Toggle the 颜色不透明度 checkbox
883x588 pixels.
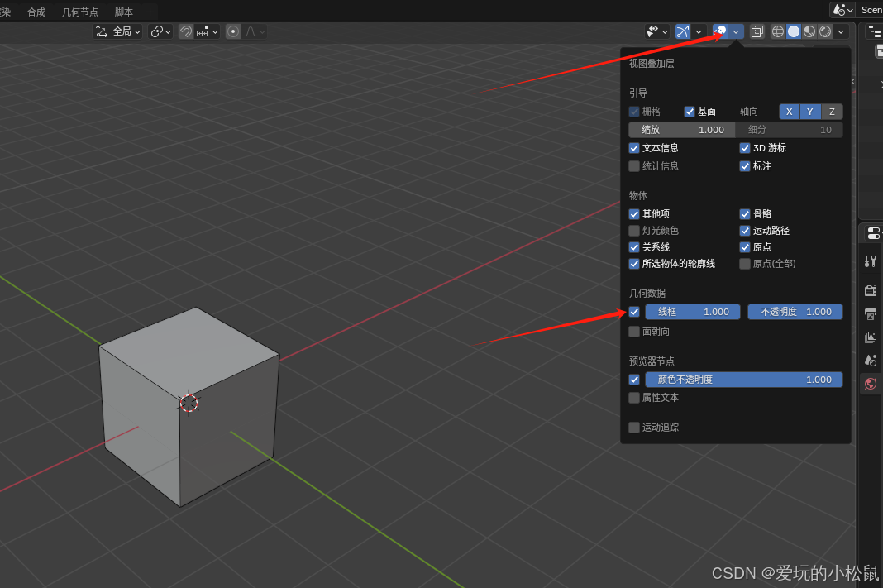click(x=634, y=380)
